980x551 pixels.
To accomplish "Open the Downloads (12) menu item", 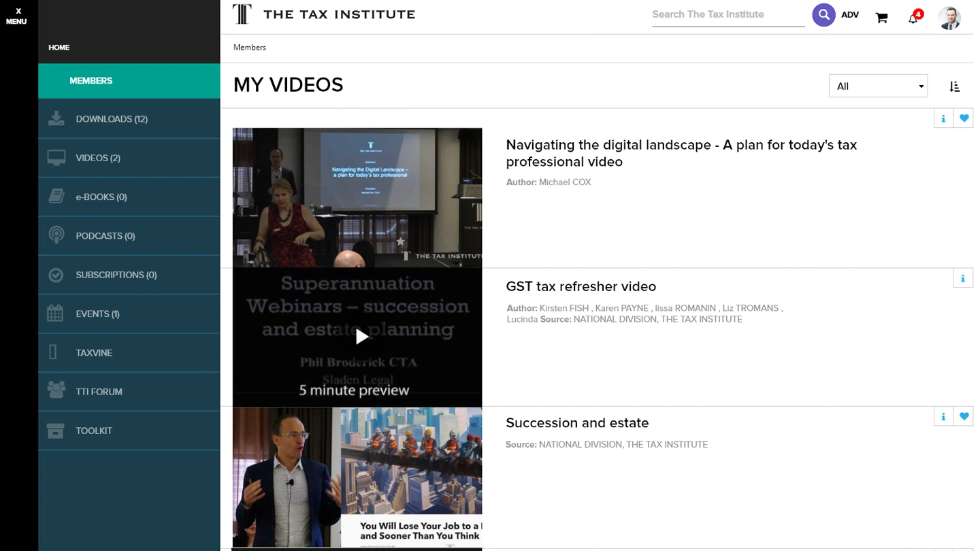I will pos(129,119).
